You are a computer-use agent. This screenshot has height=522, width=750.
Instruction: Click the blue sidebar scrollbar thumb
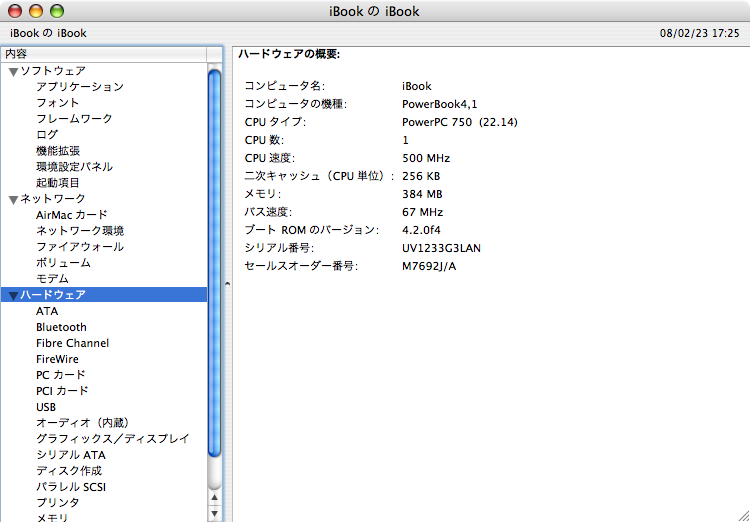(214, 263)
